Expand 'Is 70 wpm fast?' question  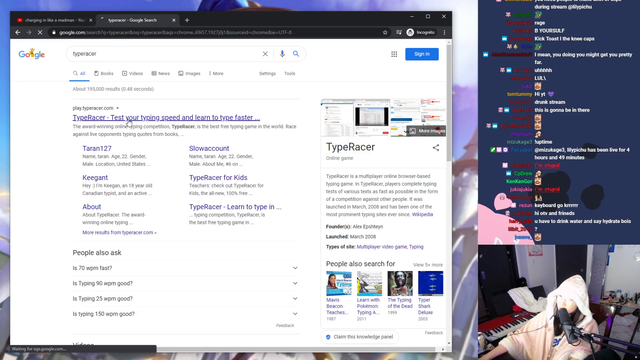[185, 268]
